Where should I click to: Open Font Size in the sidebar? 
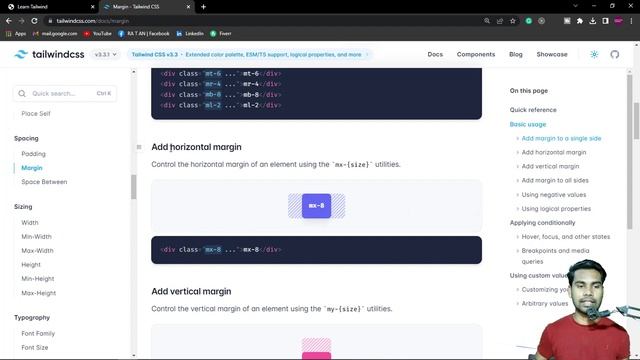click(x=35, y=347)
